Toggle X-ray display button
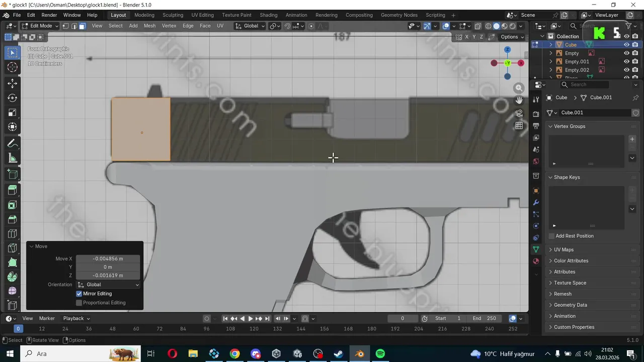644x362 pixels. (x=477, y=26)
